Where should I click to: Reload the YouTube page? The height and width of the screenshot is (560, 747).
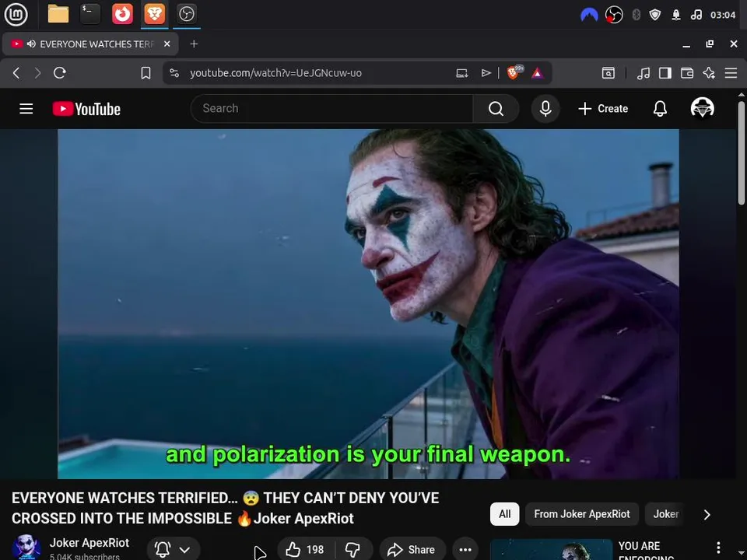(x=60, y=73)
